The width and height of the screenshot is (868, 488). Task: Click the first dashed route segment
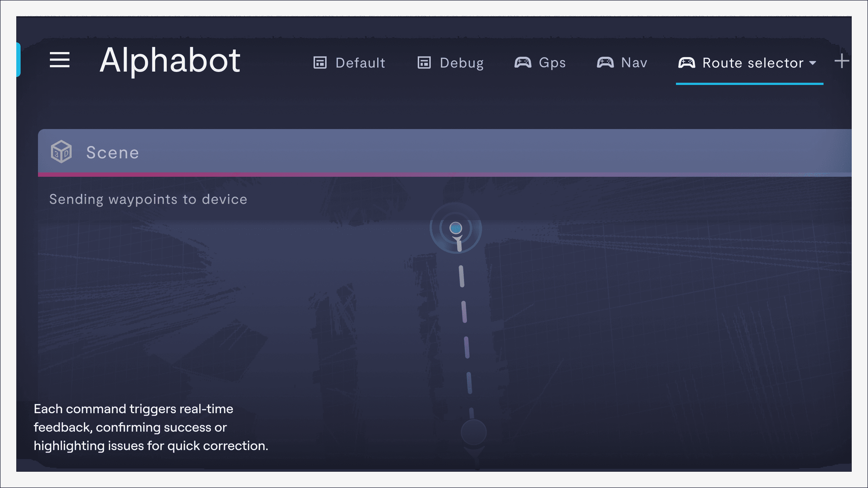pyautogui.click(x=461, y=277)
